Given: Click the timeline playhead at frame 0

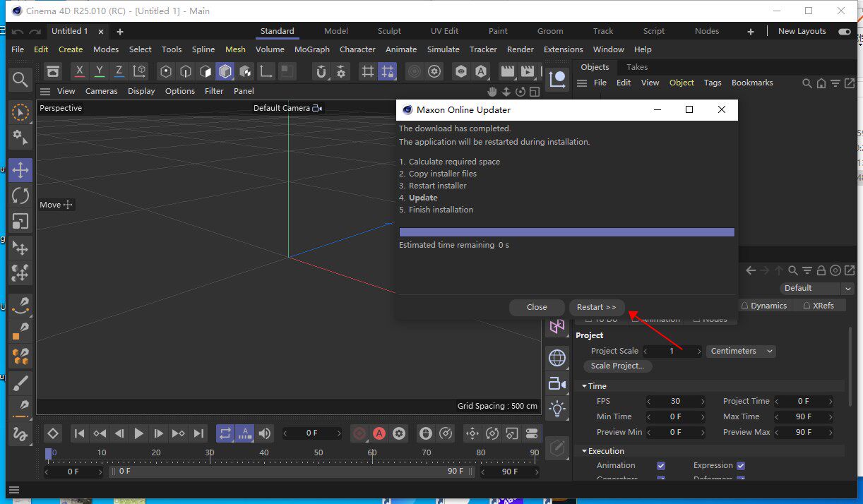Looking at the screenshot, I should [48, 454].
